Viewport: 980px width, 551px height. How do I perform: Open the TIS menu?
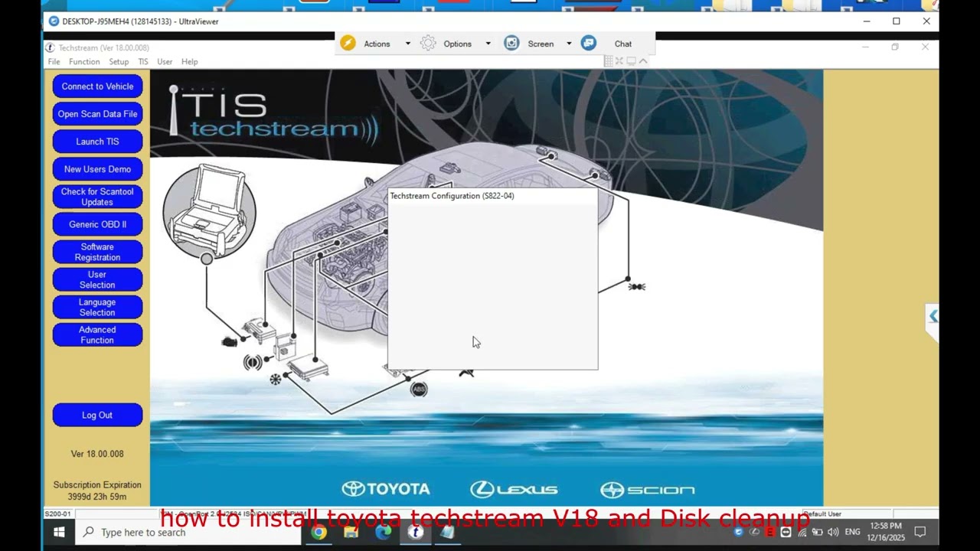pos(143,62)
